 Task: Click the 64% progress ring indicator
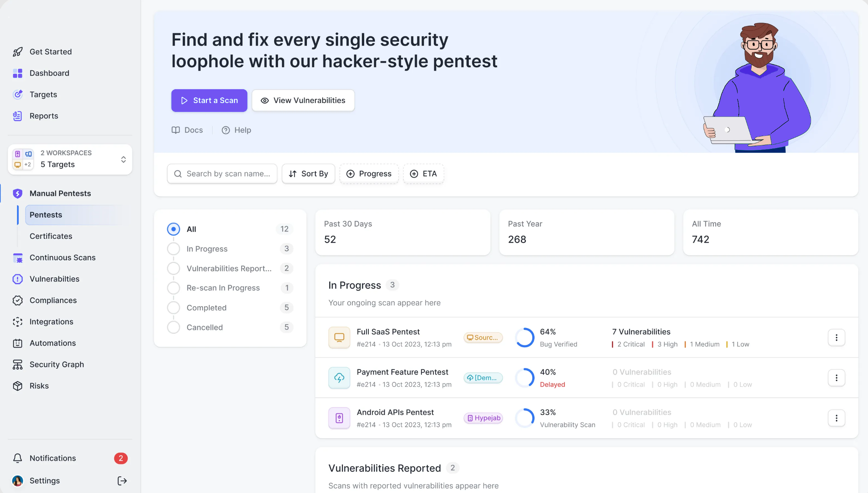[525, 338]
